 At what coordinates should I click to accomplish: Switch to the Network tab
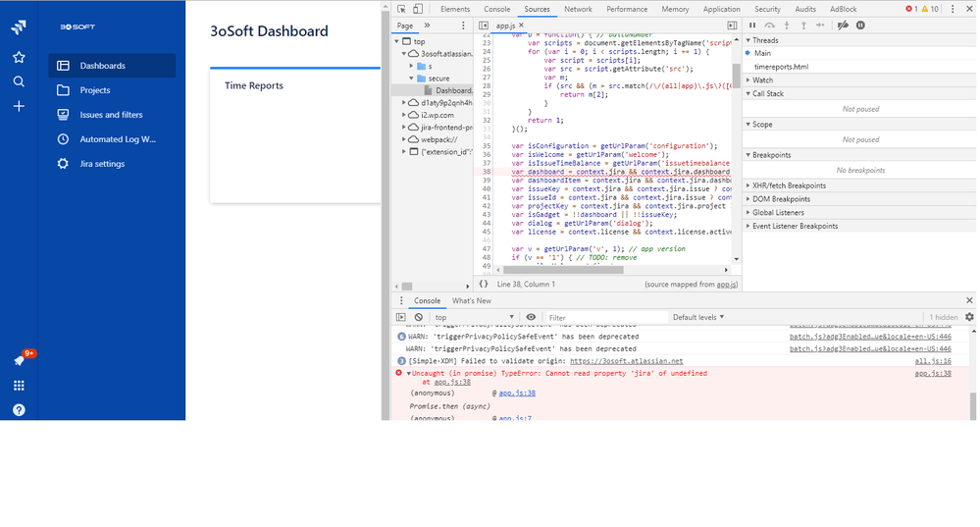click(578, 9)
